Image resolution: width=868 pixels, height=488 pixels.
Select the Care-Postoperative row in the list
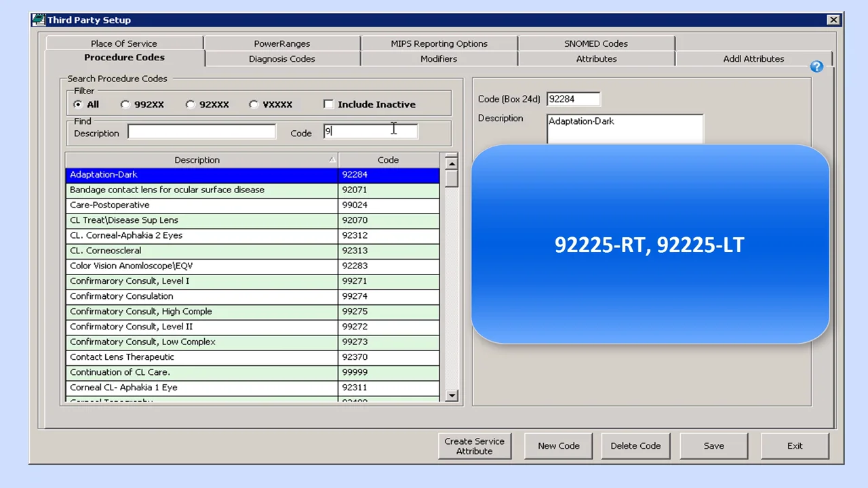[x=201, y=205]
